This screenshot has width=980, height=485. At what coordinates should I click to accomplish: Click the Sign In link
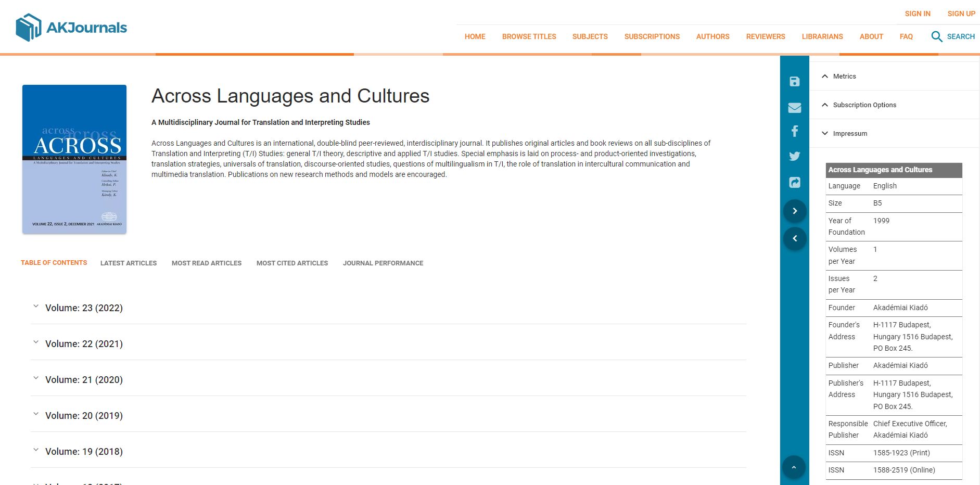[918, 14]
